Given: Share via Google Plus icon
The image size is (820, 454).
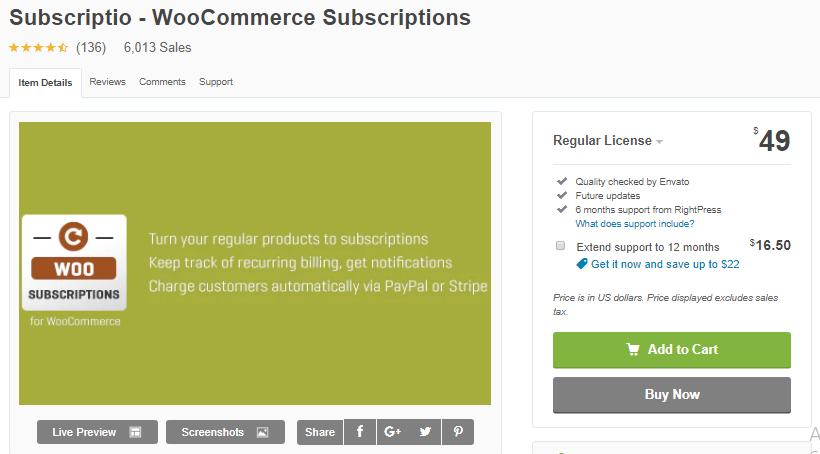Looking at the screenshot, I should pos(392,432).
